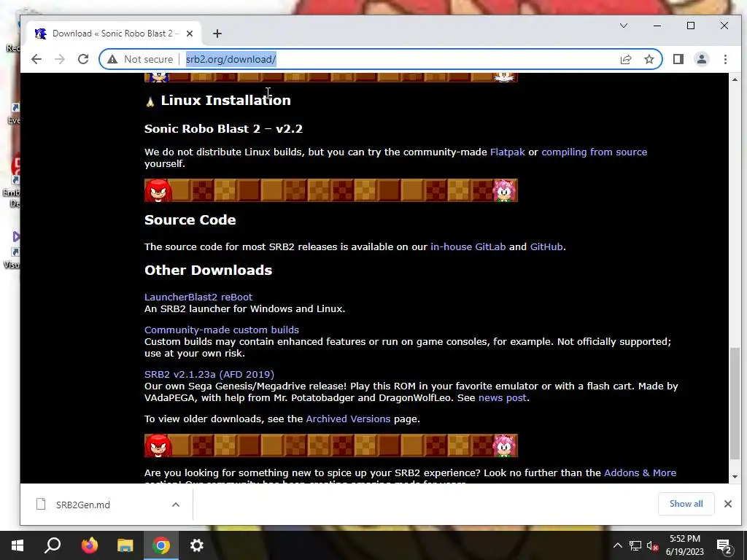The width and height of the screenshot is (747, 560).
Task: Open the Chrome profile avatar menu
Action: point(701,59)
